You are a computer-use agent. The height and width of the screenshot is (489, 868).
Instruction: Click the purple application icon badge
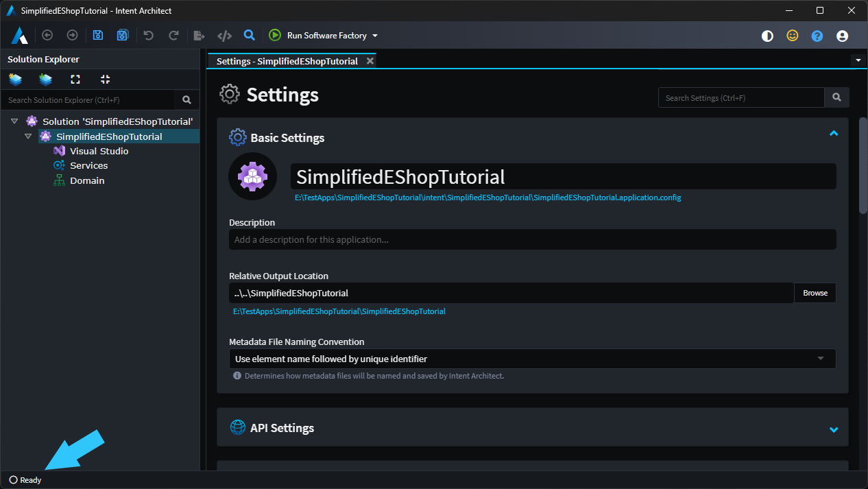point(252,177)
